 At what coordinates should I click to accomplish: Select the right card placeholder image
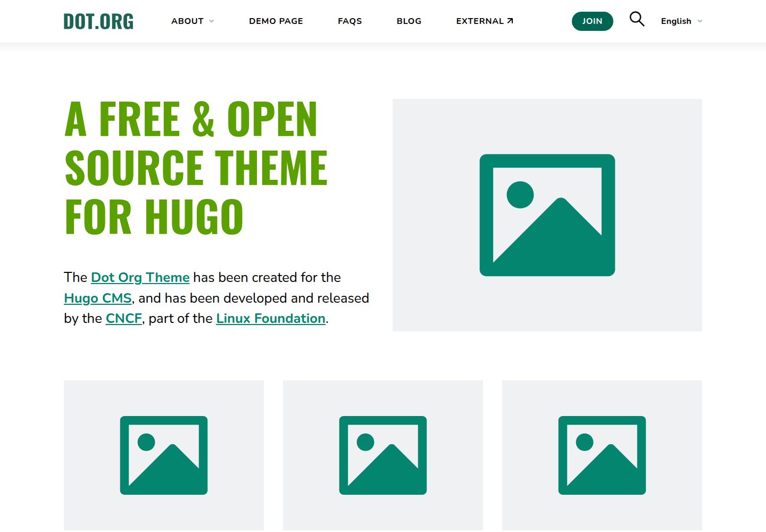(x=602, y=455)
